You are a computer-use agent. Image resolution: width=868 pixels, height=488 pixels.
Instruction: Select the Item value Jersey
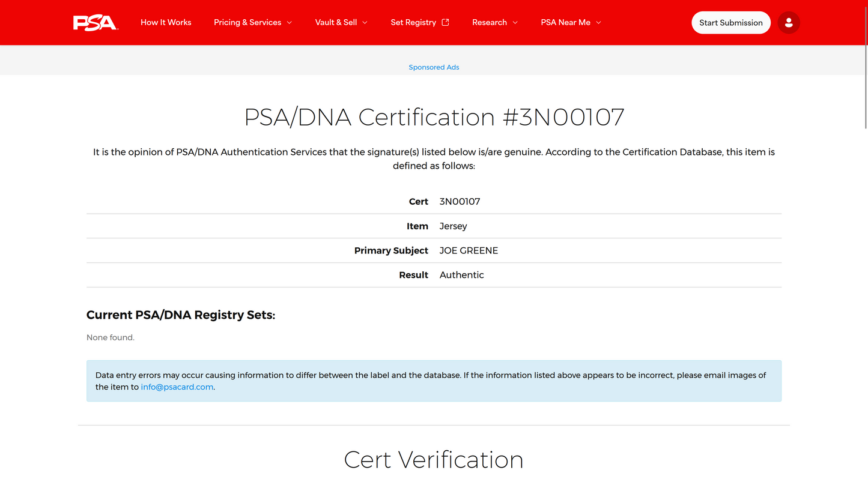[454, 226]
